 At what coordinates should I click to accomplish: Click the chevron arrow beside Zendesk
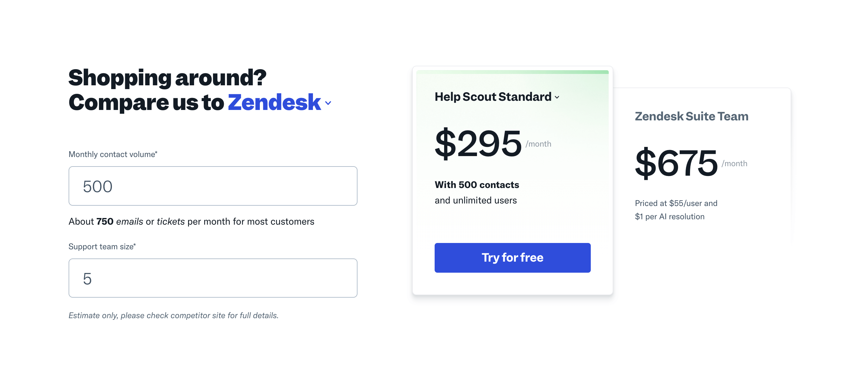pyautogui.click(x=328, y=103)
